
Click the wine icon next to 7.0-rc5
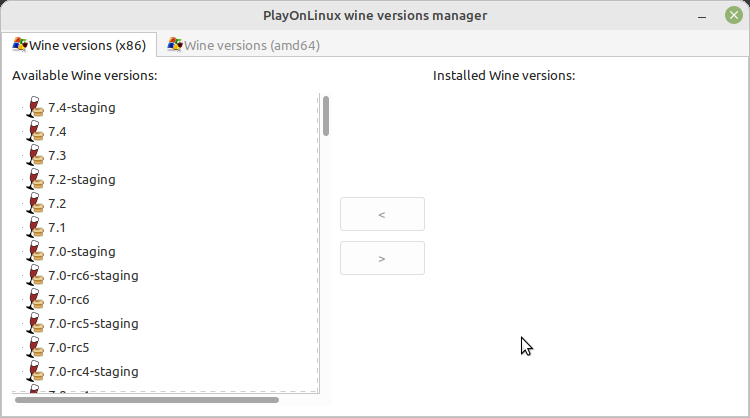click(35, 347)
